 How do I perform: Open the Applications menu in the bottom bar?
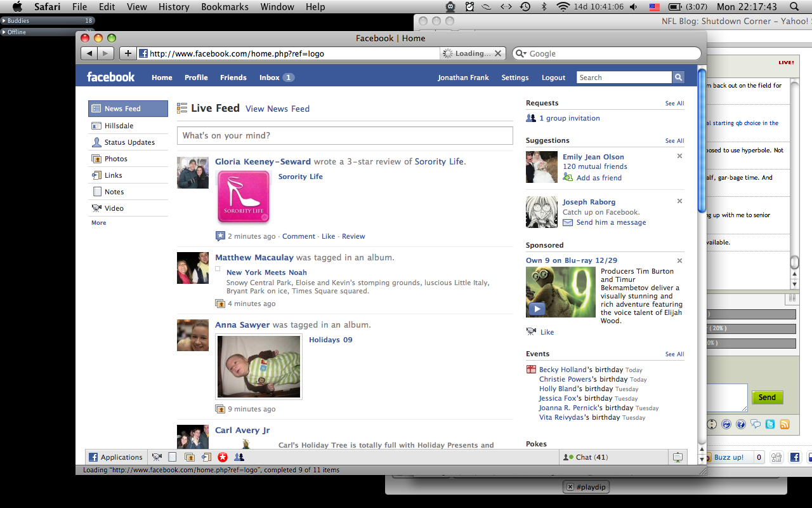(x=115, y=457)
